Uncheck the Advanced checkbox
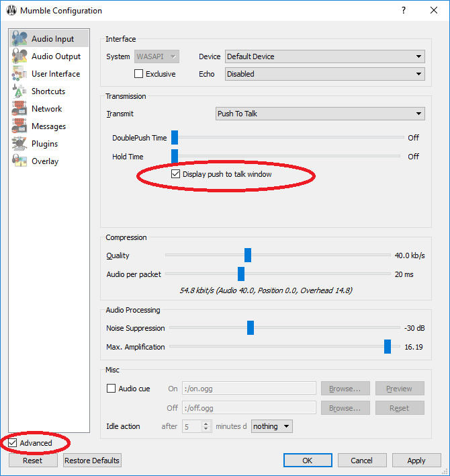 coord(13,444)
